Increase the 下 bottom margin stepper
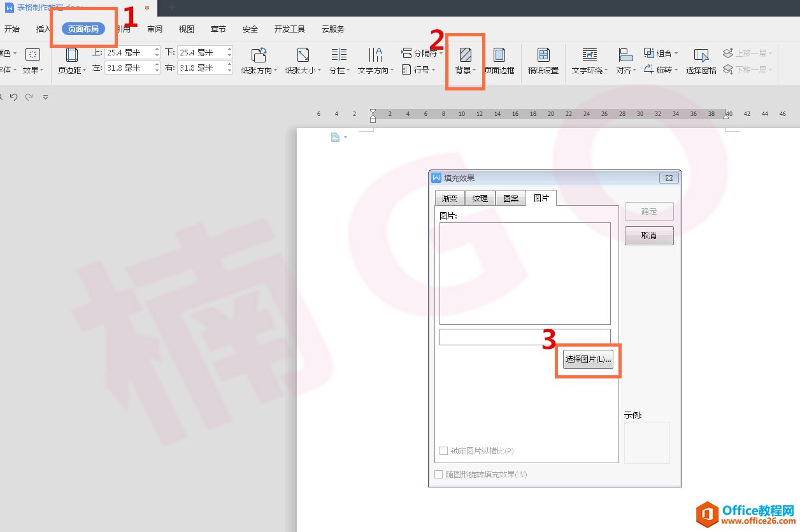Viewport: 800px width, 532px height. (x=229, y=50)
